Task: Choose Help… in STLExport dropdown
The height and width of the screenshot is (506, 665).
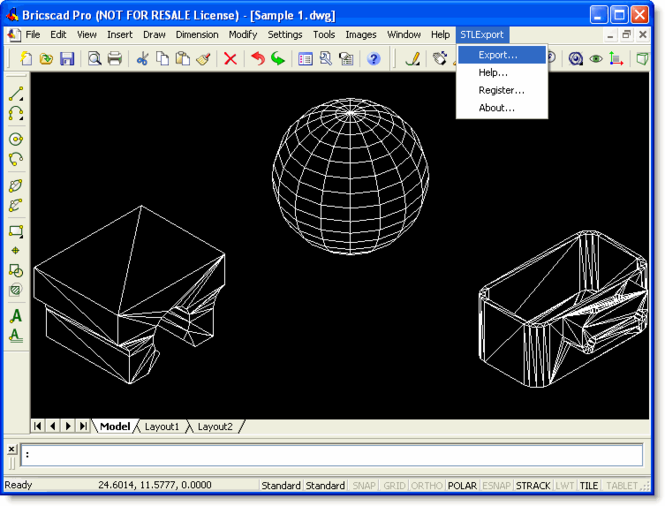Action: coord(502,73)
